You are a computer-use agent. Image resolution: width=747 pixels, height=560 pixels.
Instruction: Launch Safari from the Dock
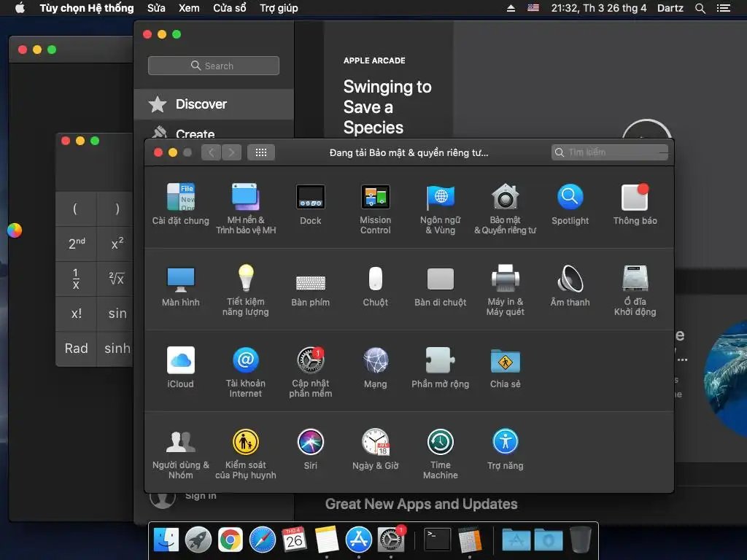click(x=263, y=540)
